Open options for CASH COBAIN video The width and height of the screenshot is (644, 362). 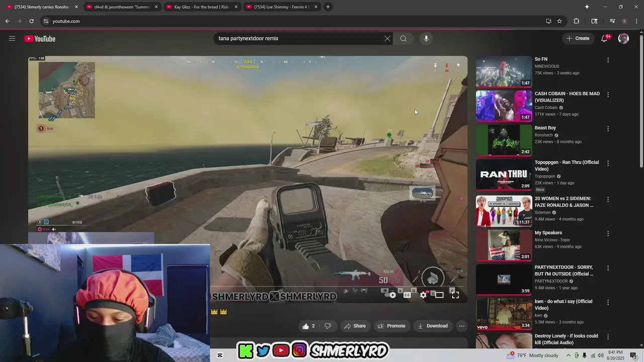608,95
